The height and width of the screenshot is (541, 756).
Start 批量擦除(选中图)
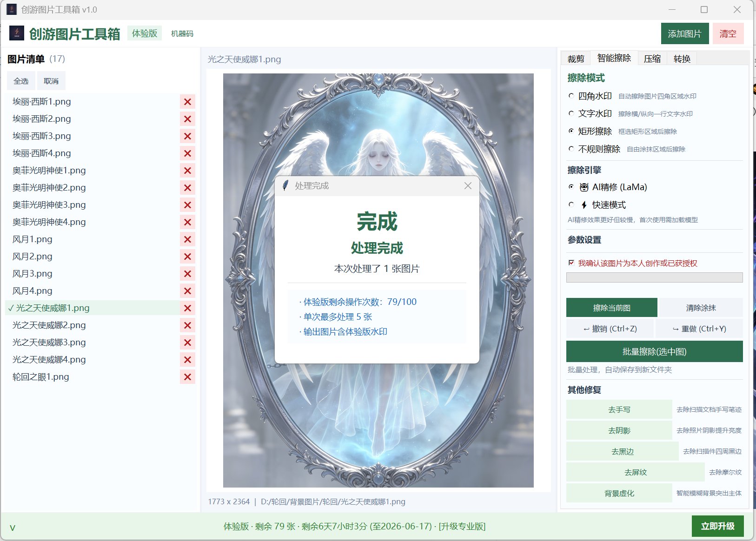[x=654, y=351]
